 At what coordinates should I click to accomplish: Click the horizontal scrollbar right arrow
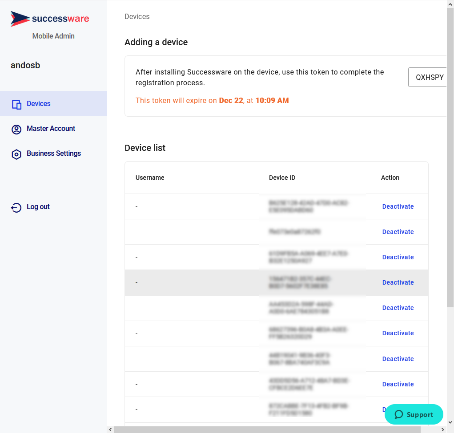pyautogui.click(x=443, y=430)
